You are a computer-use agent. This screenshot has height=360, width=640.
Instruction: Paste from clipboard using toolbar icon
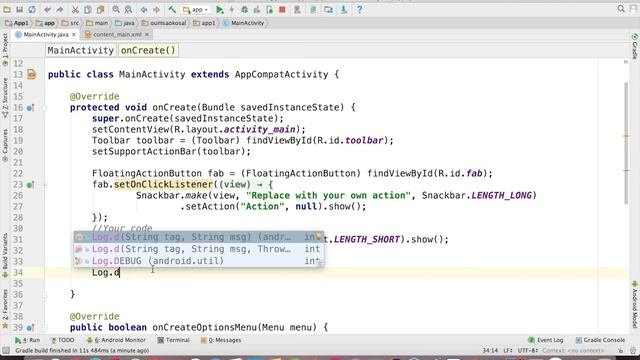[x=100, y=9]
